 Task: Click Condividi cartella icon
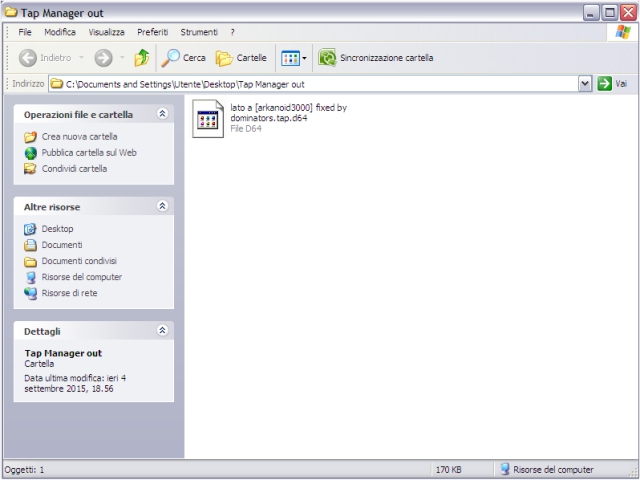(x=30, y=169)
